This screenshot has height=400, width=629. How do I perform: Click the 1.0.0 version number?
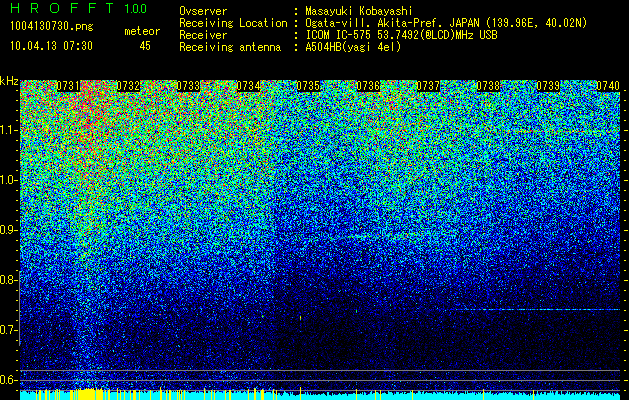coord(135,9)
